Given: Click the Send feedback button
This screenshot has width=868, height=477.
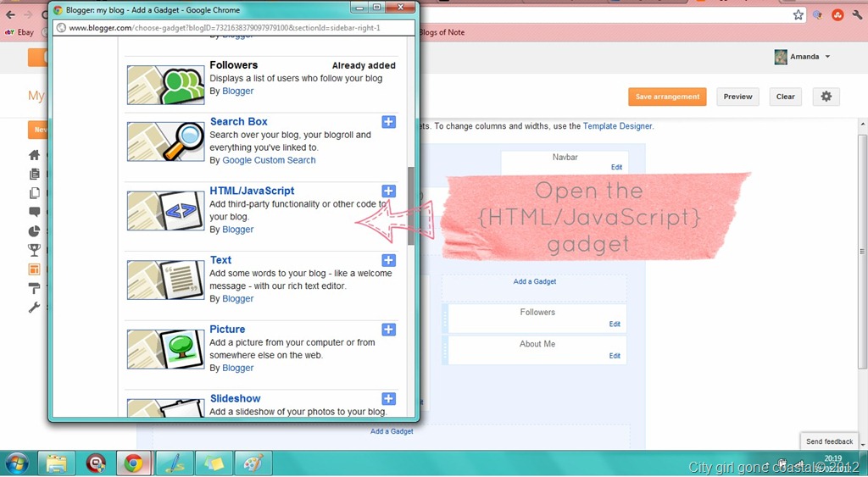Looking at the screenshot, I should coord(829,441).
